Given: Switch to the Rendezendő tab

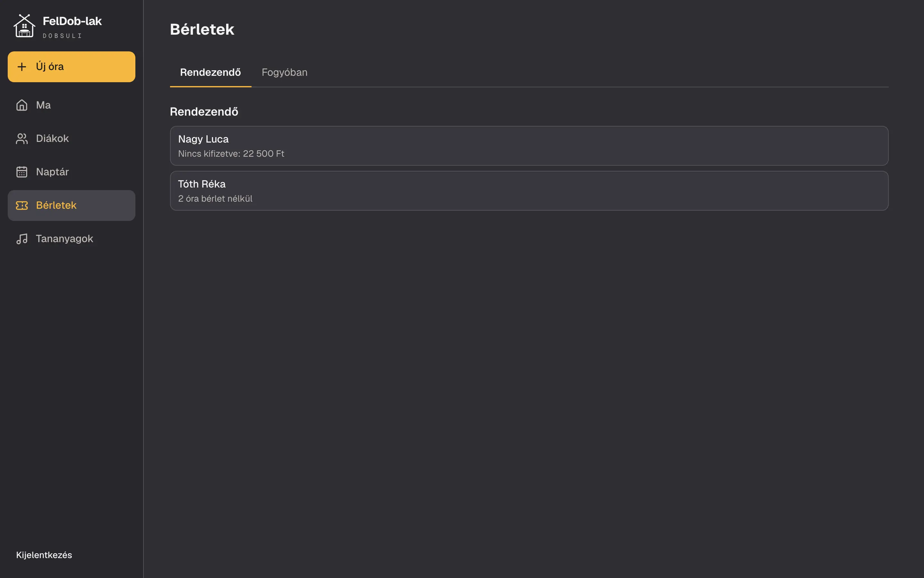Looking at the screenshot, I should coord(210,72).
